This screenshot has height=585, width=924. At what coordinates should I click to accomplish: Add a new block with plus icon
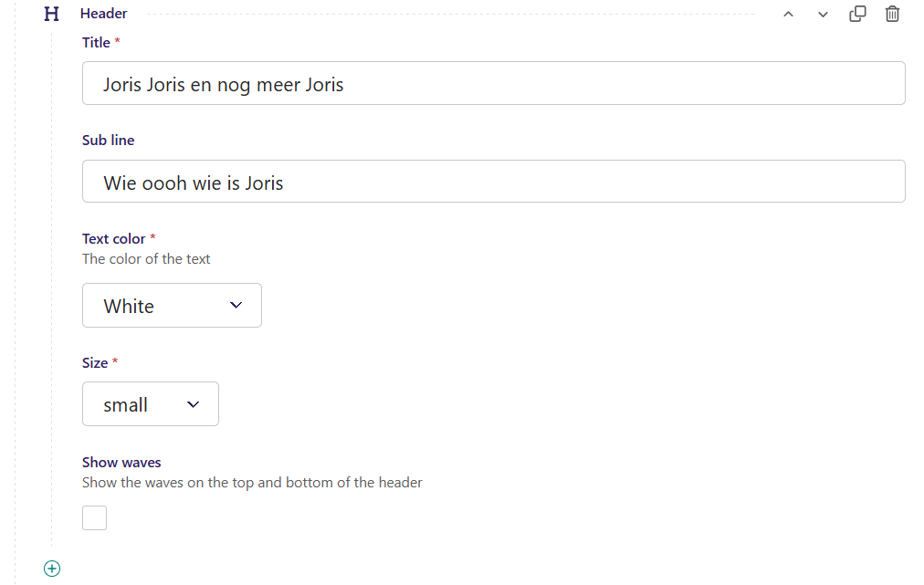coord(52,569)
